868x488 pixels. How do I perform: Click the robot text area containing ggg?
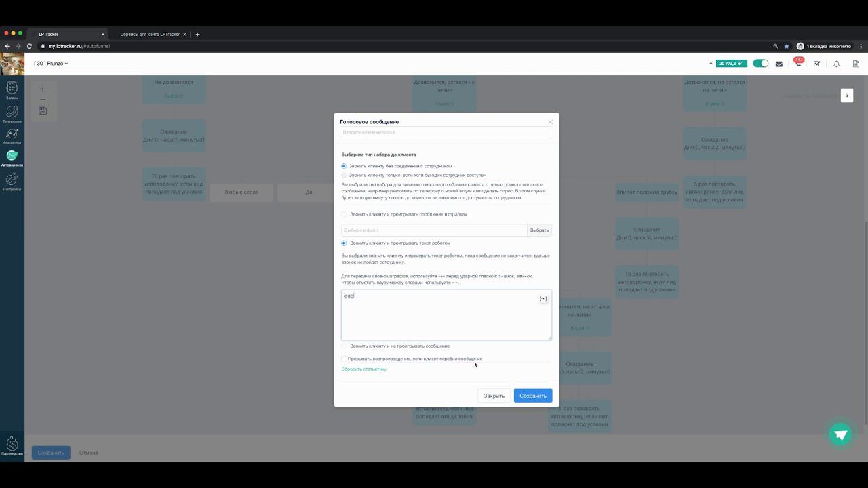446,315
